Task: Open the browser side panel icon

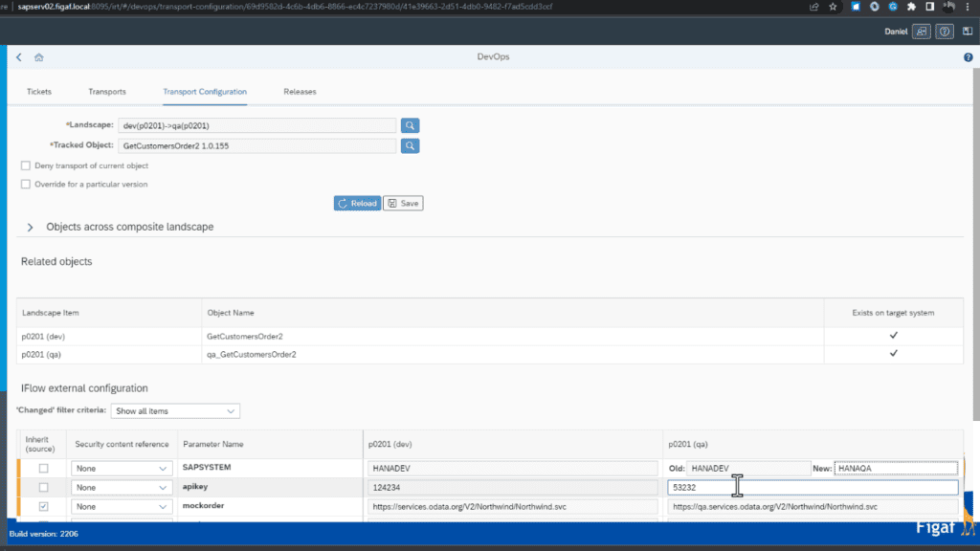Action: pos(930,7)
